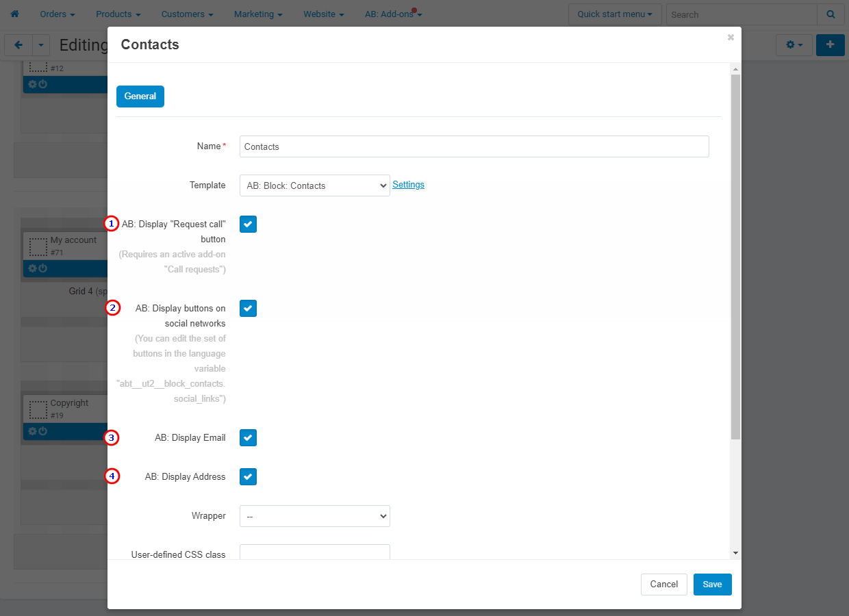Uncheck AB: Display Email checkbox
This screenshot has width=849, height=616.
coord(248,437)
